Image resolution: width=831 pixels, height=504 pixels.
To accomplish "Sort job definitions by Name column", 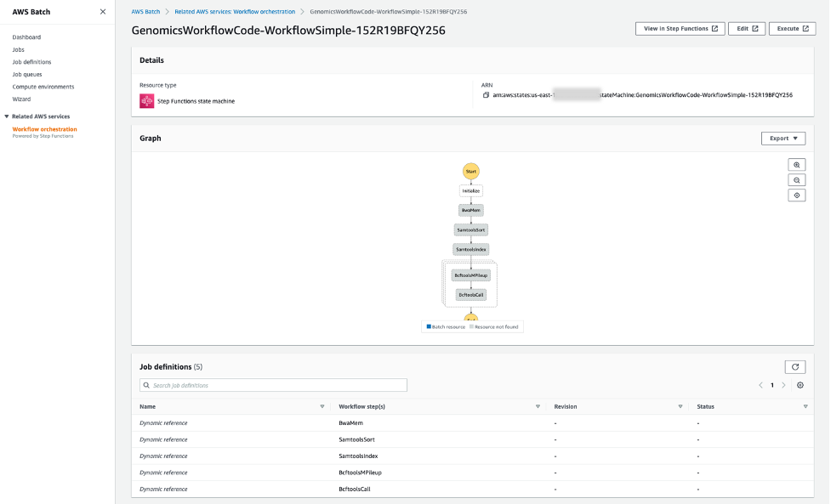I will [322, 406].
